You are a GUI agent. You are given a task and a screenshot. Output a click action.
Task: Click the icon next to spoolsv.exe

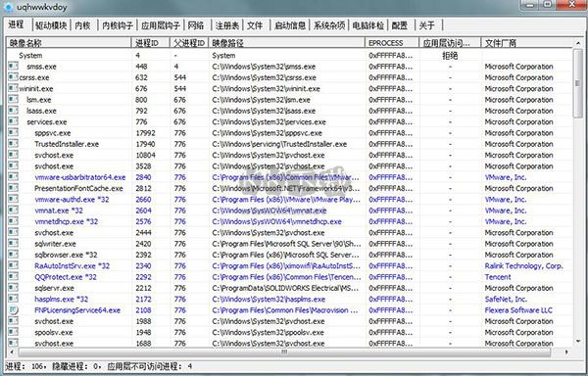[13, 332]
